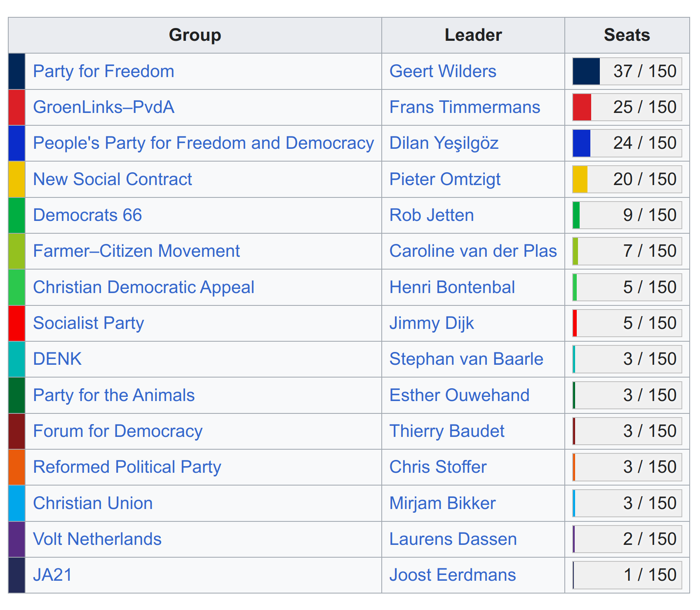
Task: Open the Party for Freedom link
Action: click(x=103, y=71)
